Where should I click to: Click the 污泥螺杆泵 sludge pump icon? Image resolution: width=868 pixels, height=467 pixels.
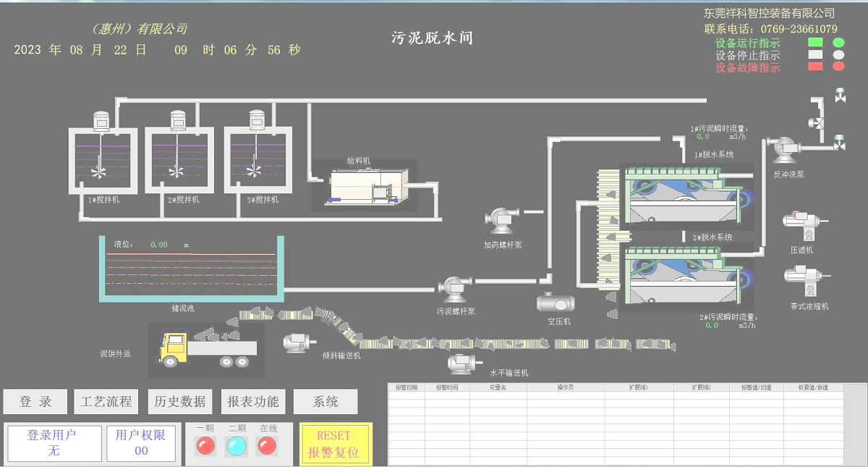[x=456, y=288]
